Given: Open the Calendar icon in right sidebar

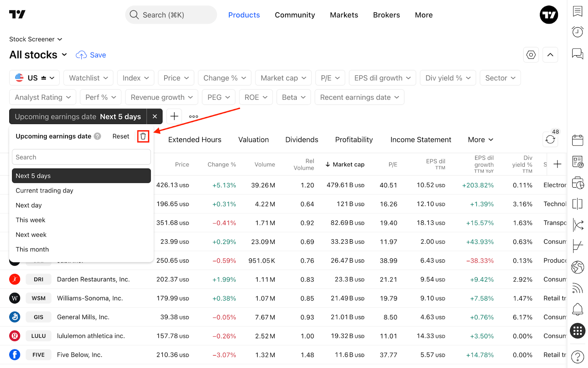Looking at the screenshot, I should pos(578,140).
